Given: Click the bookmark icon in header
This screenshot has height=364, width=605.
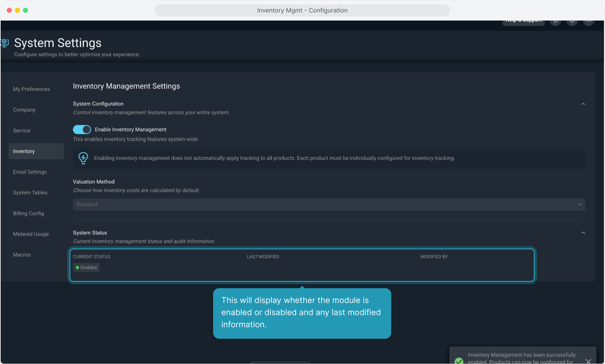Looking at the screenshot, I should point(555,22).
